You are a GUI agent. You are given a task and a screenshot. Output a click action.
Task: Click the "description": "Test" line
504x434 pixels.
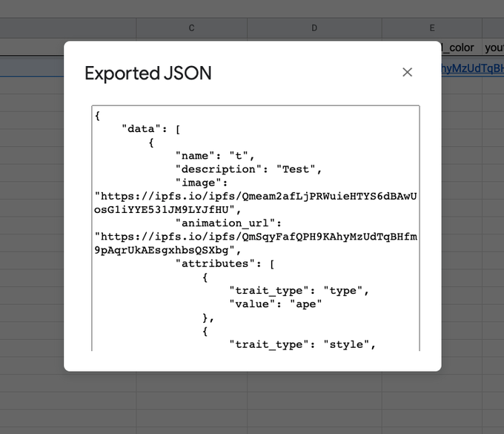point(248,170)
